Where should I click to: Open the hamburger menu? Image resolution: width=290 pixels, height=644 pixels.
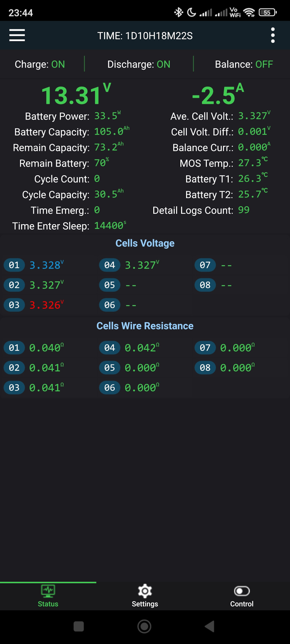pos(17,35)
